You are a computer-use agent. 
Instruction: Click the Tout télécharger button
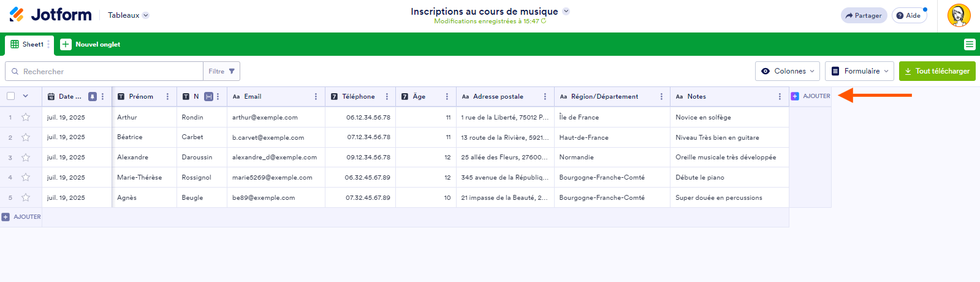point(936,71)
